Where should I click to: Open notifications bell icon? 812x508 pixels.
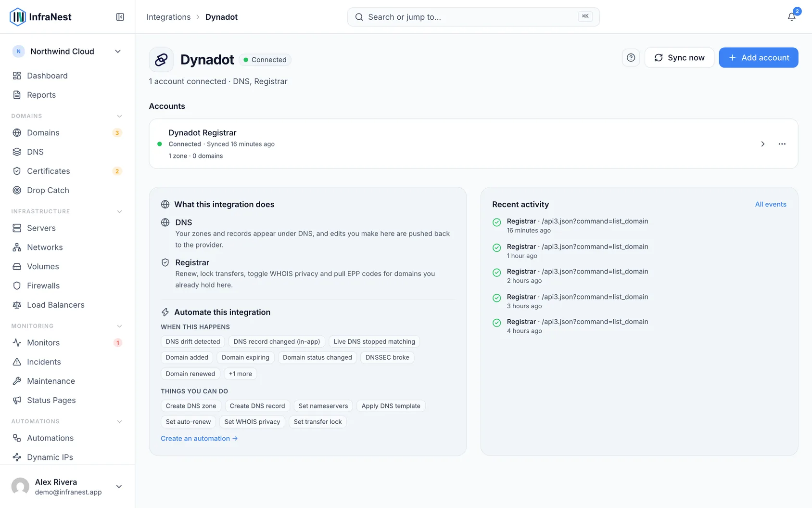tap(791, 17)
